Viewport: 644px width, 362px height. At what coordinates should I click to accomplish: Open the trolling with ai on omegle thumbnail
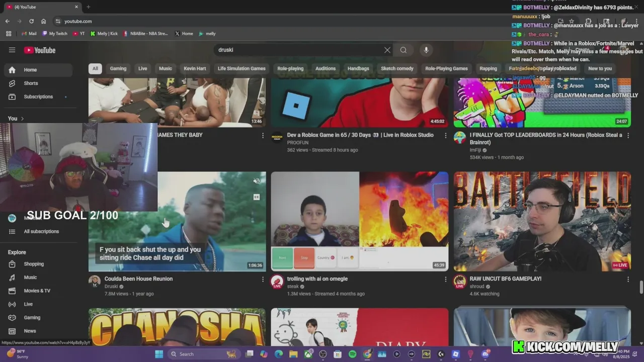pos(360,221)
